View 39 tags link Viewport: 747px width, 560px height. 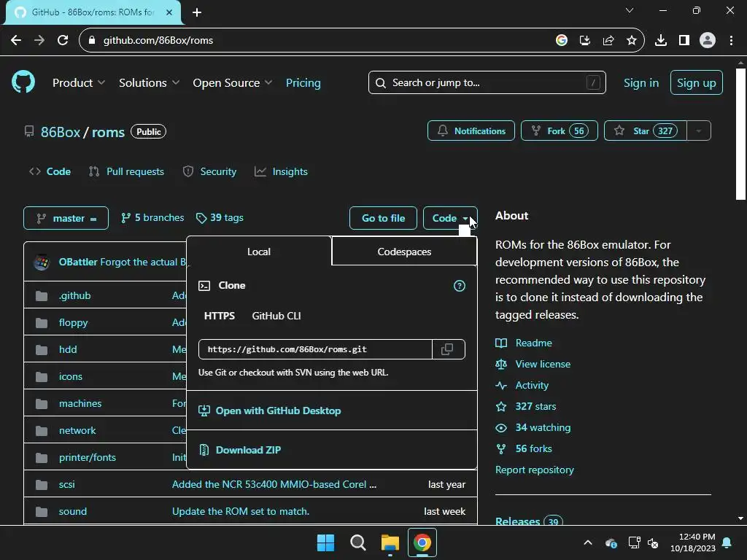click(x=220, y=217)
